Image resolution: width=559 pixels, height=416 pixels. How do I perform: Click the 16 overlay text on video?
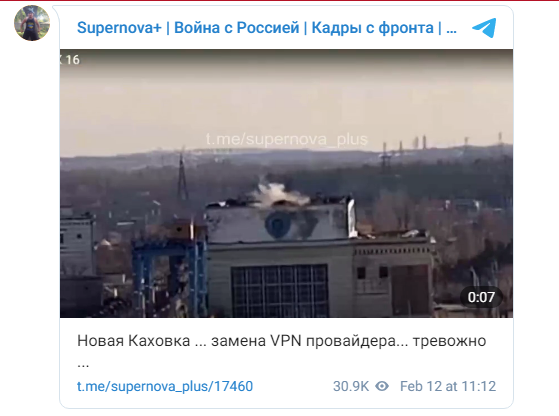click(x=73, y=60)
